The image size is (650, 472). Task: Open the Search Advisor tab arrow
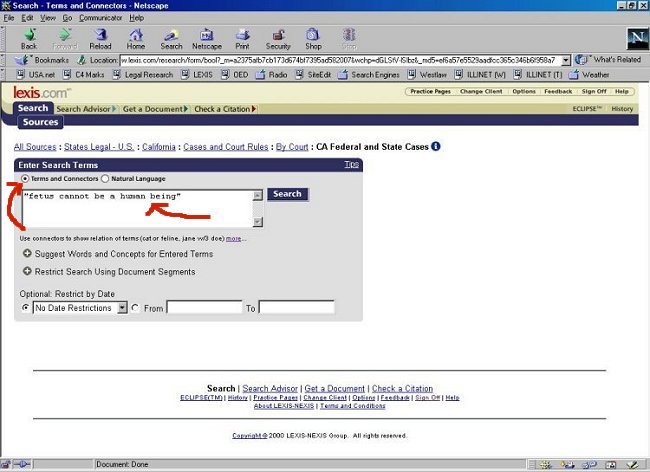(x=114, y=109)
